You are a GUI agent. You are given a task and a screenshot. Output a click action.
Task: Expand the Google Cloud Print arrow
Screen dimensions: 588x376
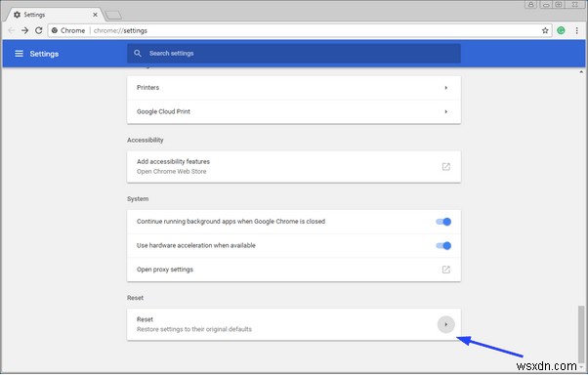point(445,111)
